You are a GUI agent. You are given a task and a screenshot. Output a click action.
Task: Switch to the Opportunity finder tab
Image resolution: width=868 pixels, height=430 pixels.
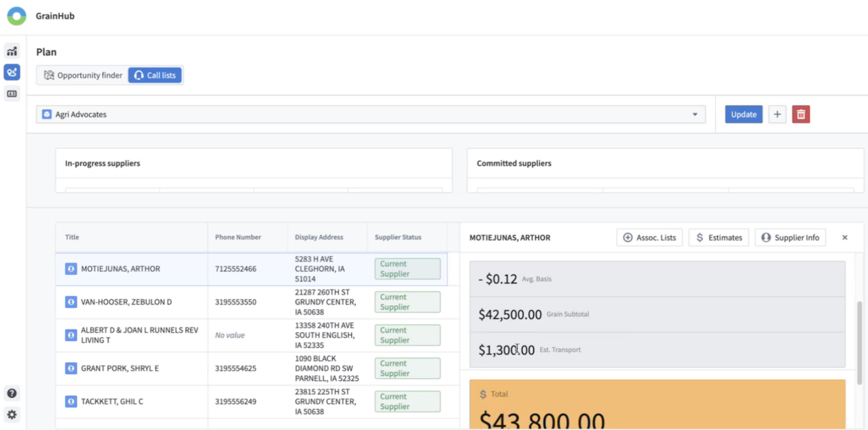click(83, 75)
